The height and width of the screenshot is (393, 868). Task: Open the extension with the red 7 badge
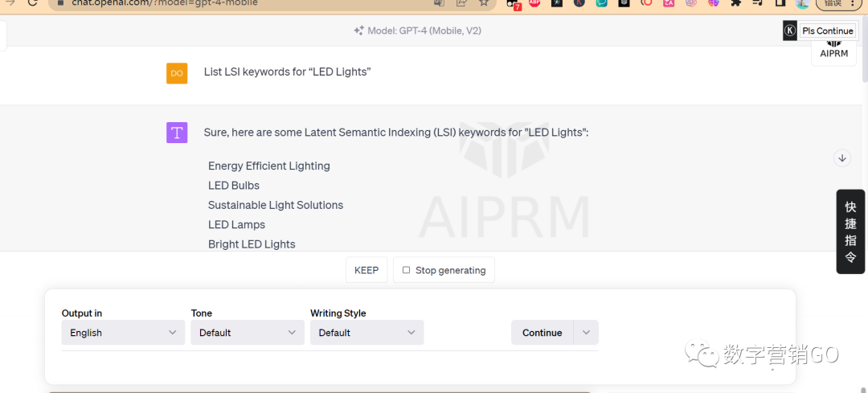click(514, 4)
